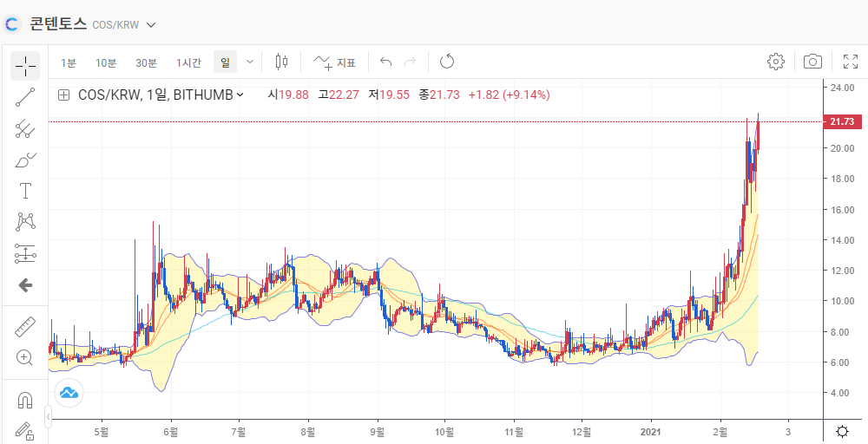Select the XABCD pattern tool
868x444 pixels.
pyautogui.click(x=25, y=222)
